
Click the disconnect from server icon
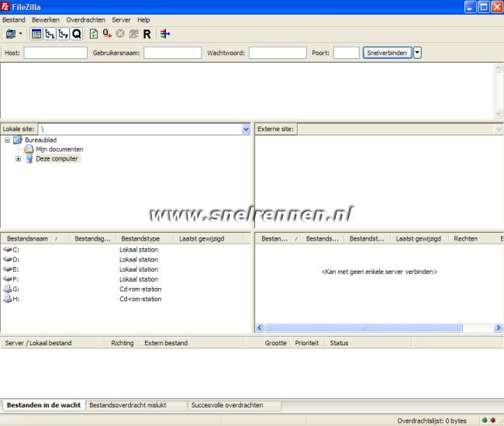tap(133, 34)
